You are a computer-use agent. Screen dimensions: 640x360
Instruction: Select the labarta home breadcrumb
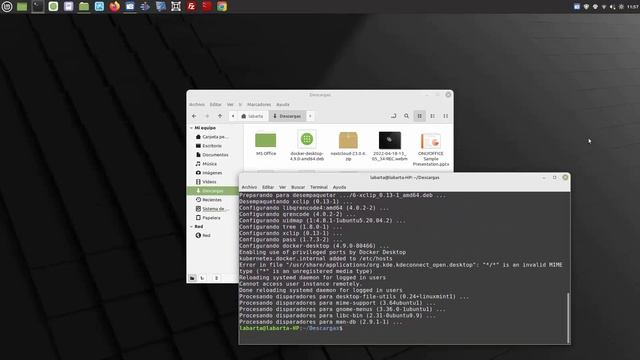[252, 116]
